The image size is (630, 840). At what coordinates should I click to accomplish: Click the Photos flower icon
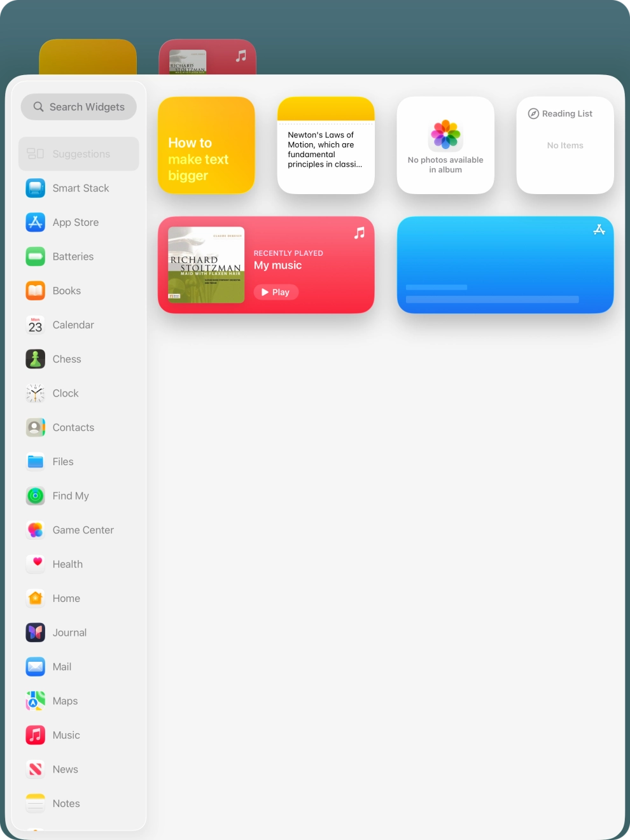[445, 134]
